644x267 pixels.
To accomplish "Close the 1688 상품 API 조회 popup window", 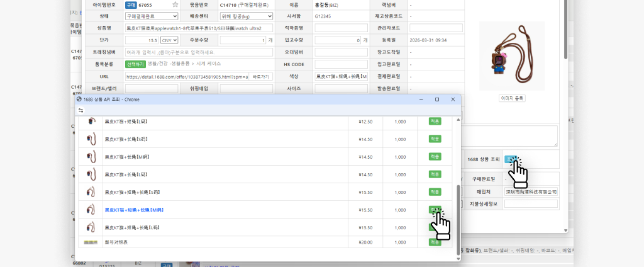I will coord(453,99).
